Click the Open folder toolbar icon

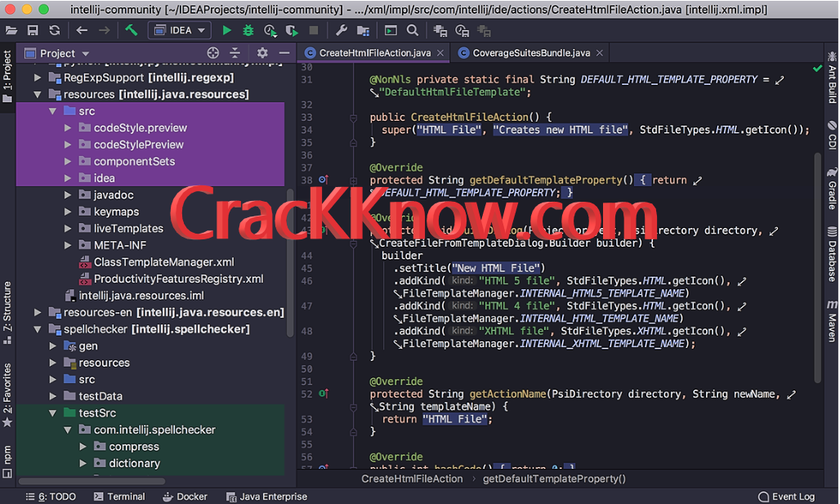point(11,30)
